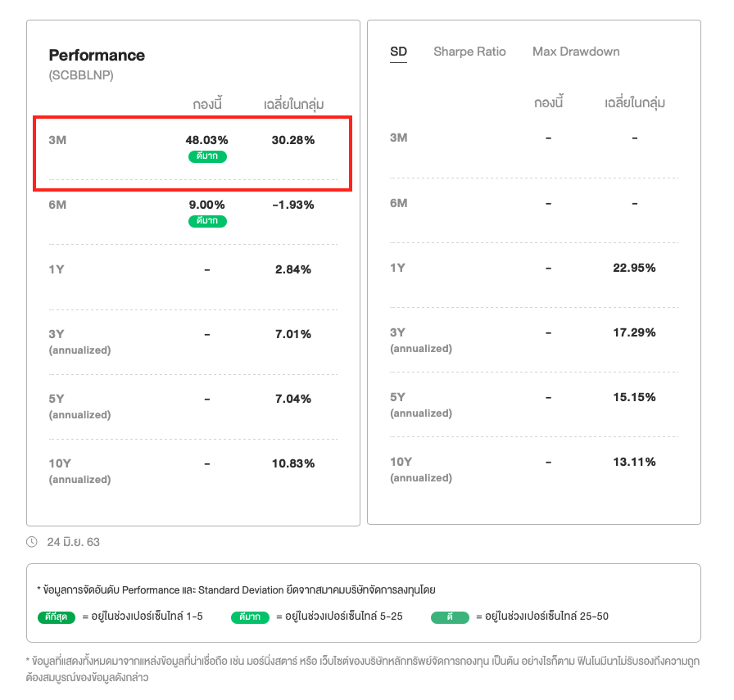Click the 3M group average 30.28%

click(292, 140)
